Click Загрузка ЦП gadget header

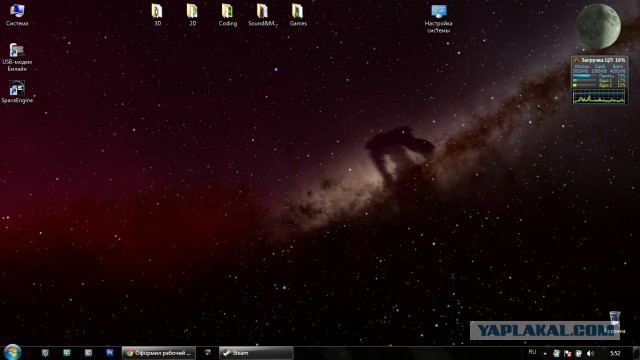tap(600, 60)
